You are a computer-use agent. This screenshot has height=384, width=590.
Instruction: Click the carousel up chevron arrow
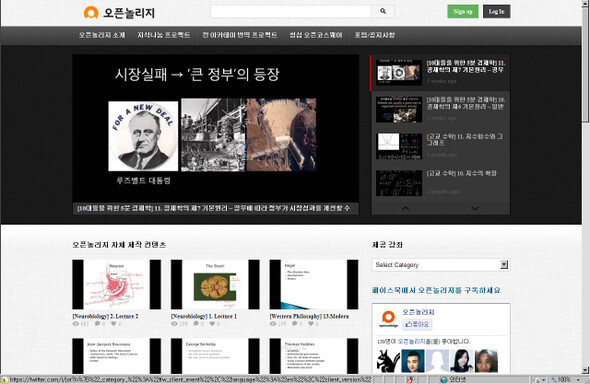[x=405, y=208]
